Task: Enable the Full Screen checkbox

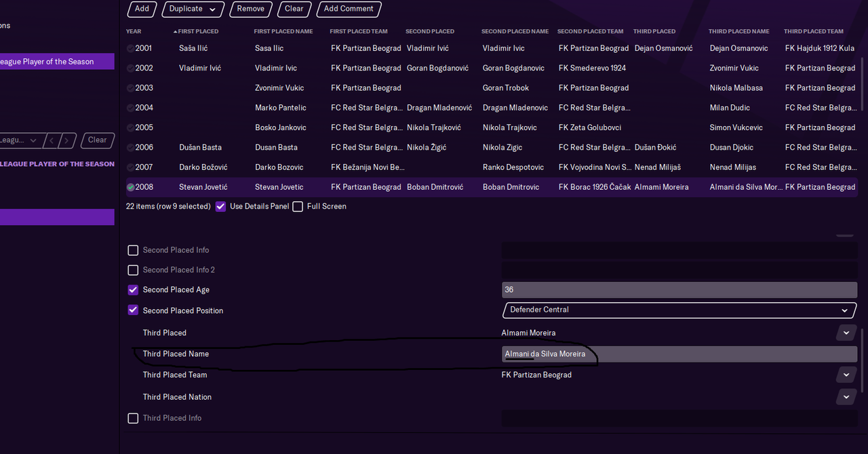Action: [298, 207]
